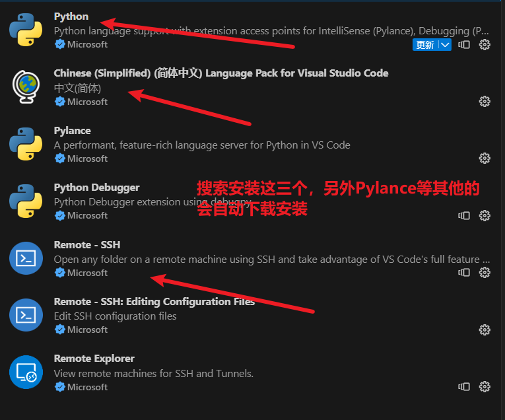This screenshot has height=420, width=505.
Task: Open the manage gear for Python Debugger
Action: point(485,215)
